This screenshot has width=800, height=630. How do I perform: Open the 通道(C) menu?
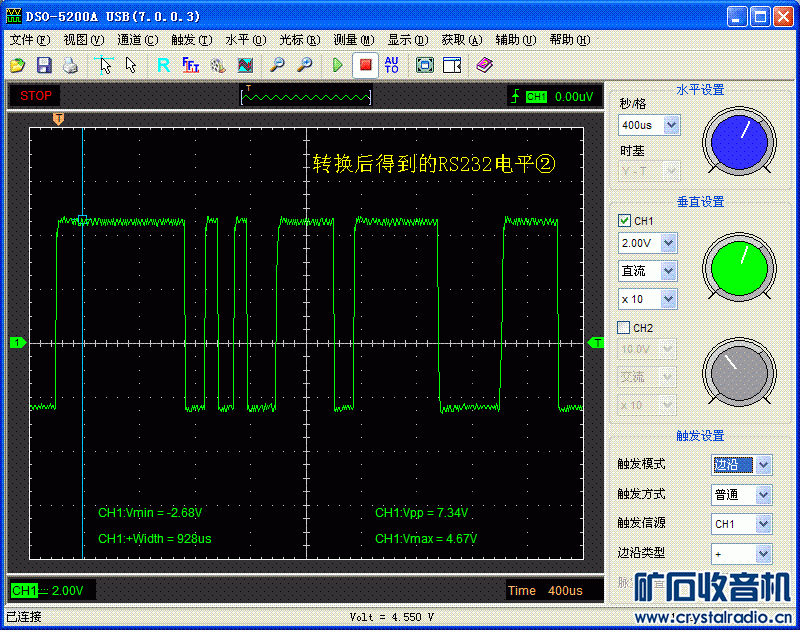tap(138, 40)
